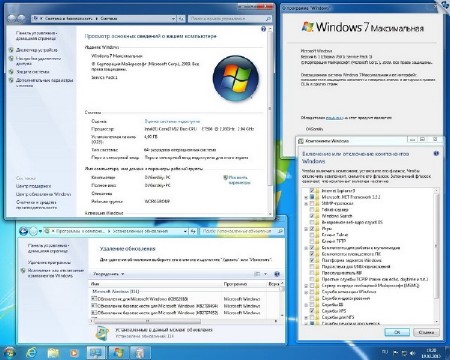Open help icon in Installed Updates toolbar
Viewport: 450px width, 360px height.
pyautogui.click(x=277, y=274)
